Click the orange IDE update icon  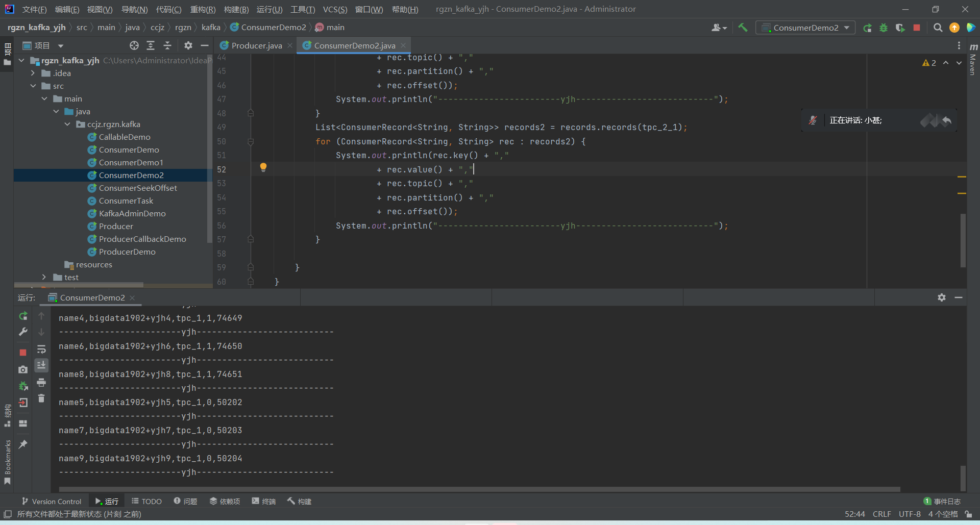coord(954,28)
